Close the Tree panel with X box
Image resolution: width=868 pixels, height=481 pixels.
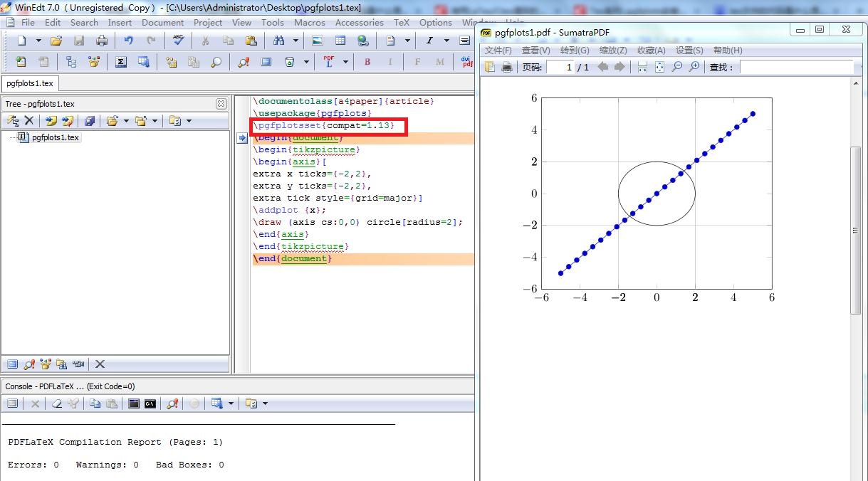click(x=221, y=104)
